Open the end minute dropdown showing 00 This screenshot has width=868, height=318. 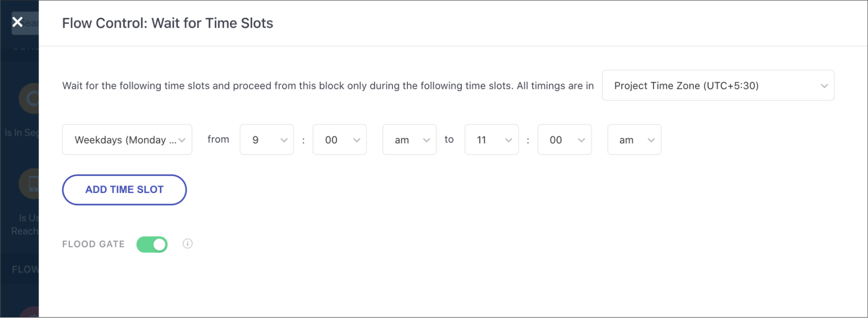click(x=564, y=139)
